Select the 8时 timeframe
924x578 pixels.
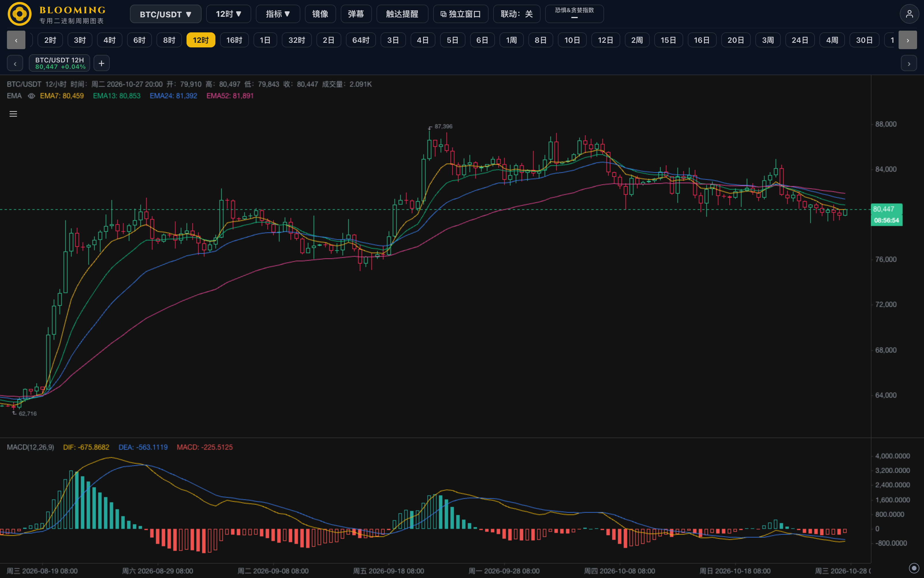(169, 40)
